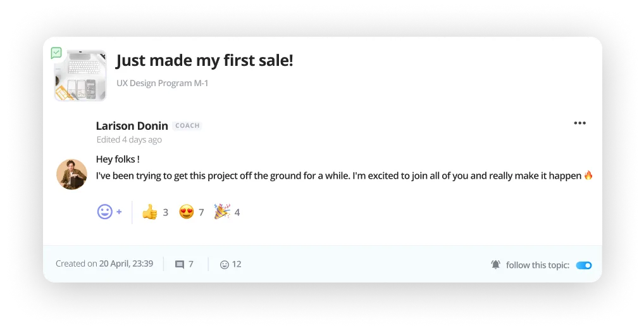Open the topic cover thumbnail image
The height and width of the screenshot is (330, 644).
pyautogui.click(x=80, y=75)
